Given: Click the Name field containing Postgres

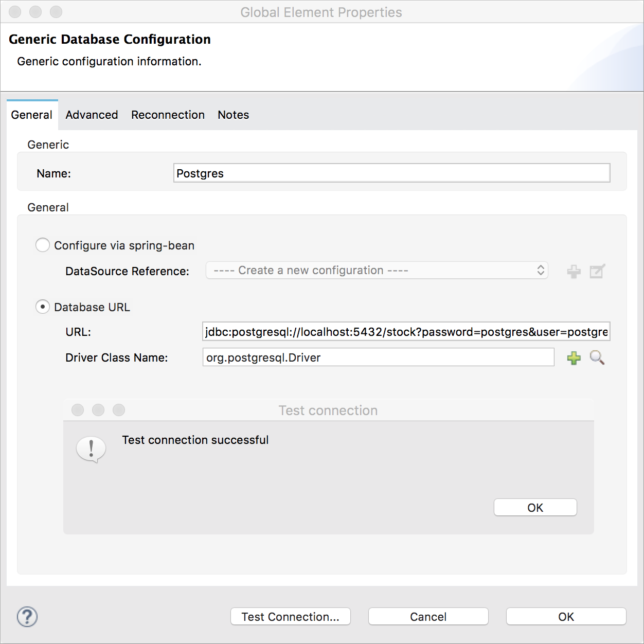Looking at the screenshot, I should (391, 173).
